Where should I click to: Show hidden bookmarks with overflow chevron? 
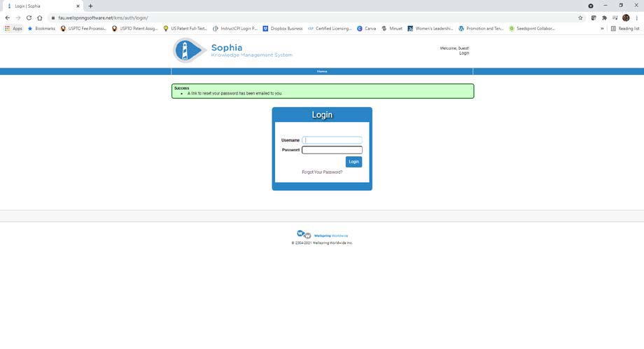click(602, 29)
